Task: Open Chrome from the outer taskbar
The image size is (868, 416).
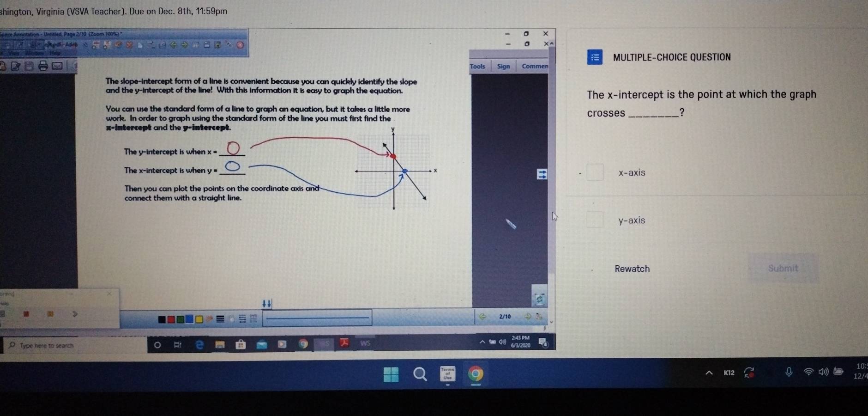Action: point(476,373)
